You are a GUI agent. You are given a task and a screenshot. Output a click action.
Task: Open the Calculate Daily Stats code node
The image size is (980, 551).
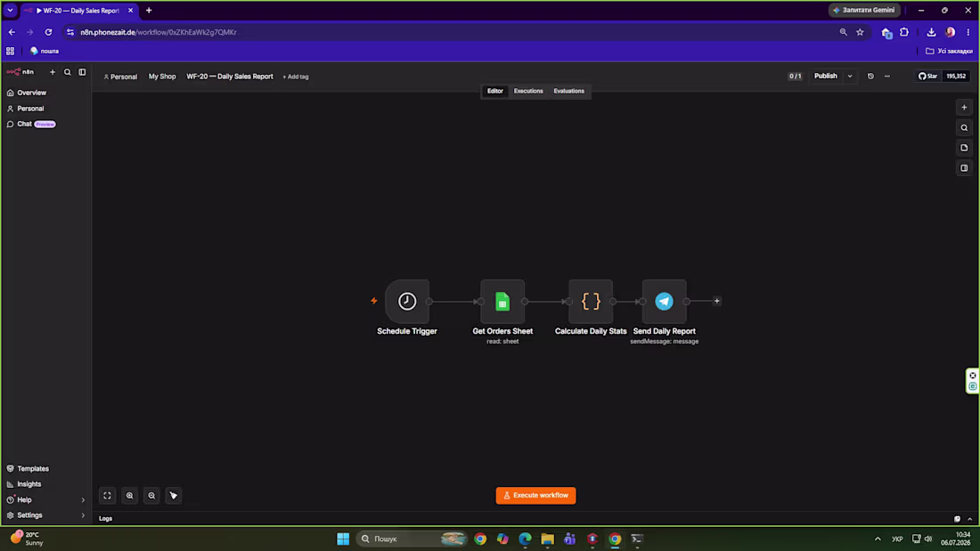click(x=591, y=301)
